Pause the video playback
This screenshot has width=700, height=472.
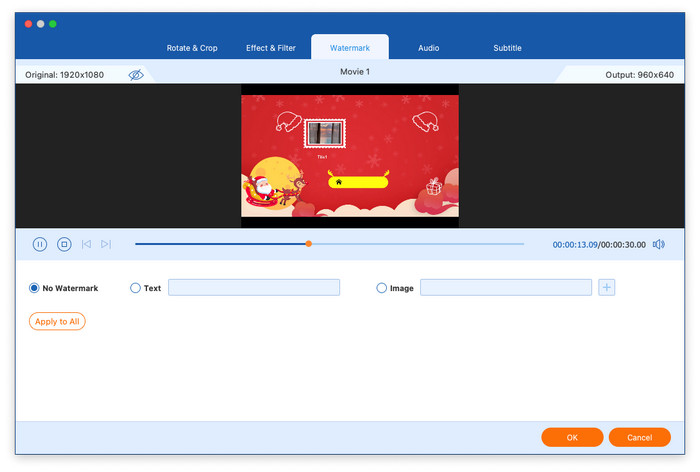(40, 244)
